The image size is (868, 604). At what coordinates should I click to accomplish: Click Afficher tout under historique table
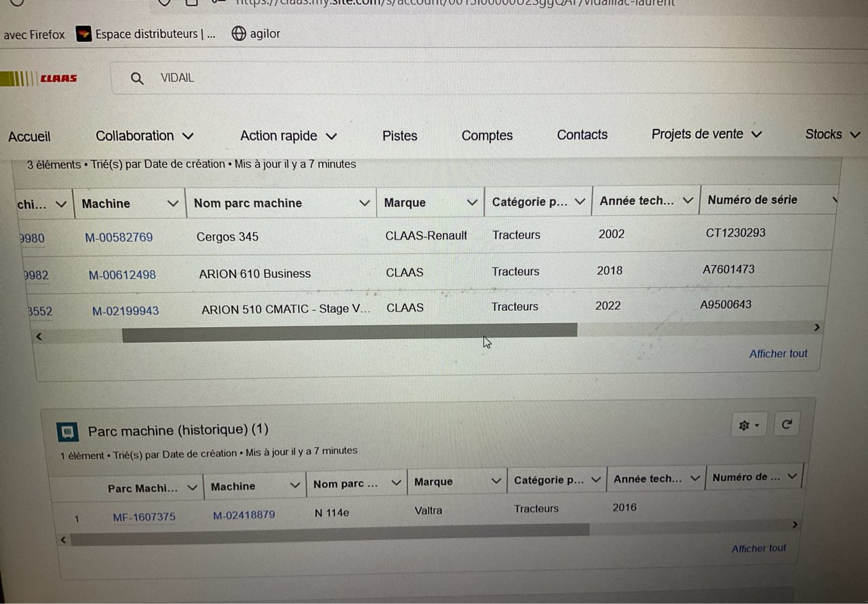[759, 548]
